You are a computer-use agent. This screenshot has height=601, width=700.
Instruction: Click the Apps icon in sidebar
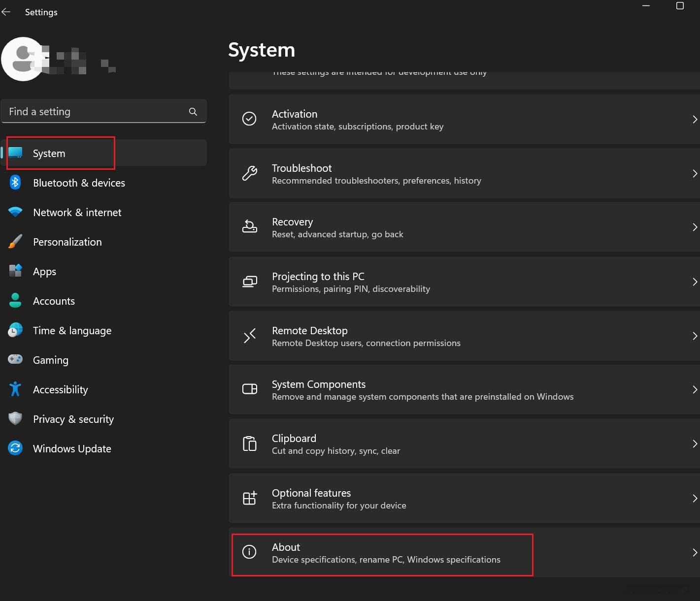15,271
